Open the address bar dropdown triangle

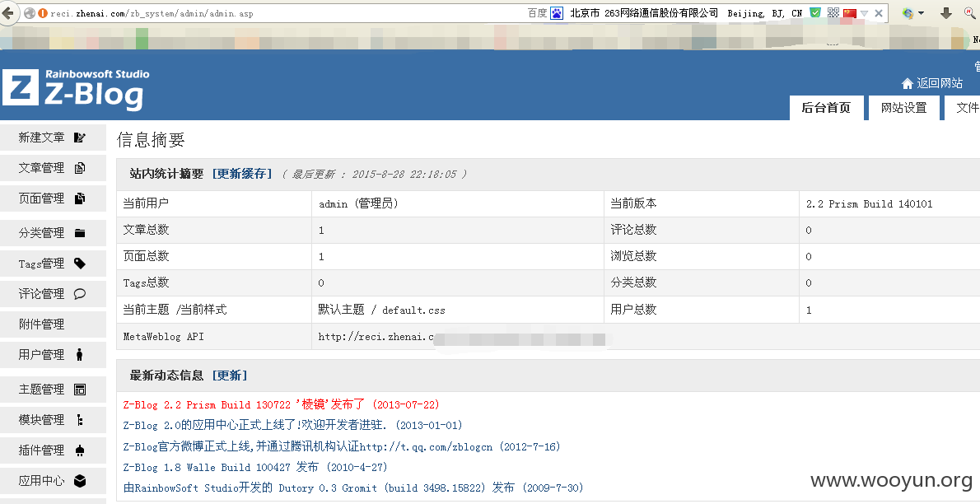(865, 13)
